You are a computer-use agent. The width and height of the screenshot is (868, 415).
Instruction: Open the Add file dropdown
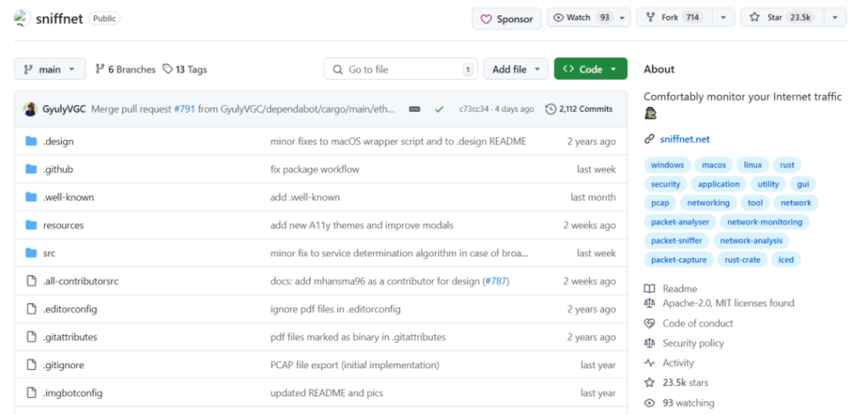tap(516, 69)
